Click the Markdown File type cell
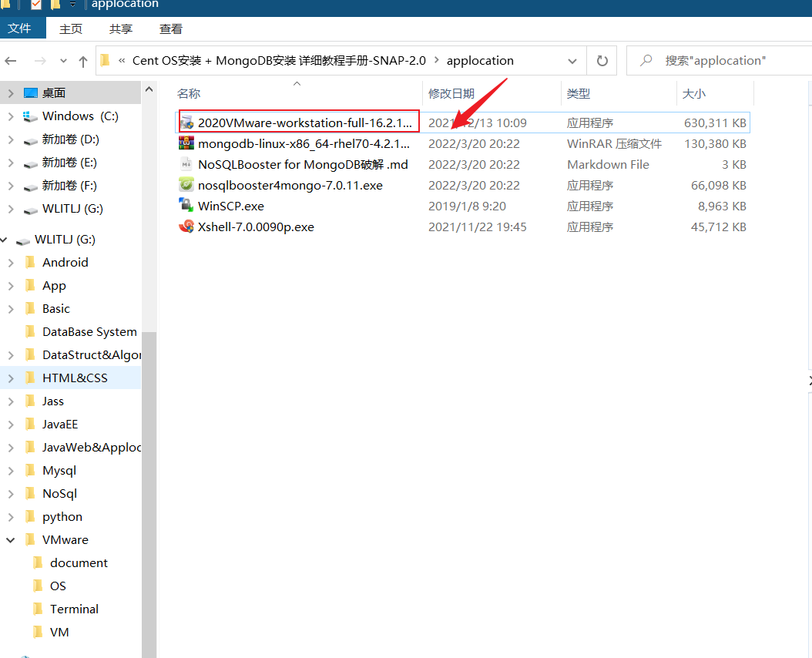The height and width of the screenshot is (658, 812). coord(608,165)
